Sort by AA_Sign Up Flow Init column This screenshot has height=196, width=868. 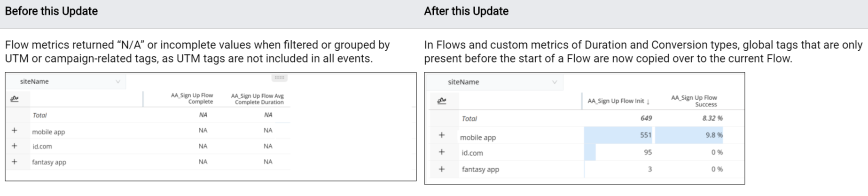point(618,101)
